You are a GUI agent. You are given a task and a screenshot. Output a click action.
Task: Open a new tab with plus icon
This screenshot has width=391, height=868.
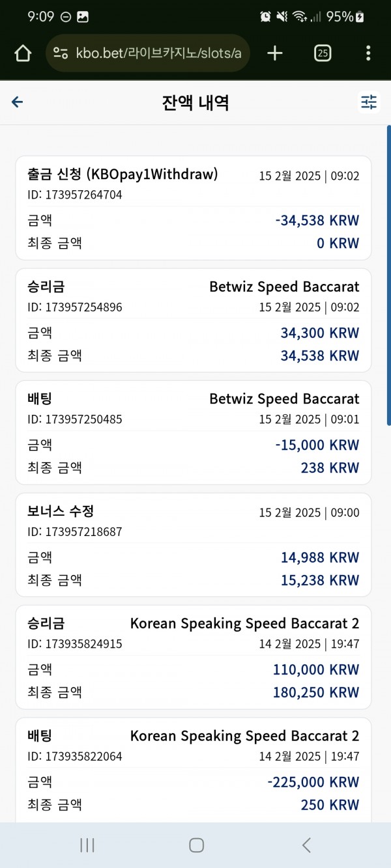click(x=275, y=53)
